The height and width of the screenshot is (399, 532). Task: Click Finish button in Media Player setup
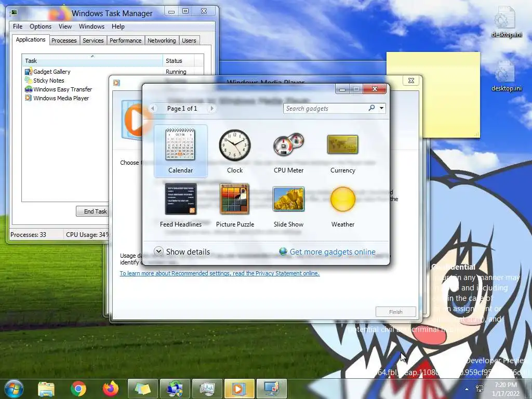[395, 312]
